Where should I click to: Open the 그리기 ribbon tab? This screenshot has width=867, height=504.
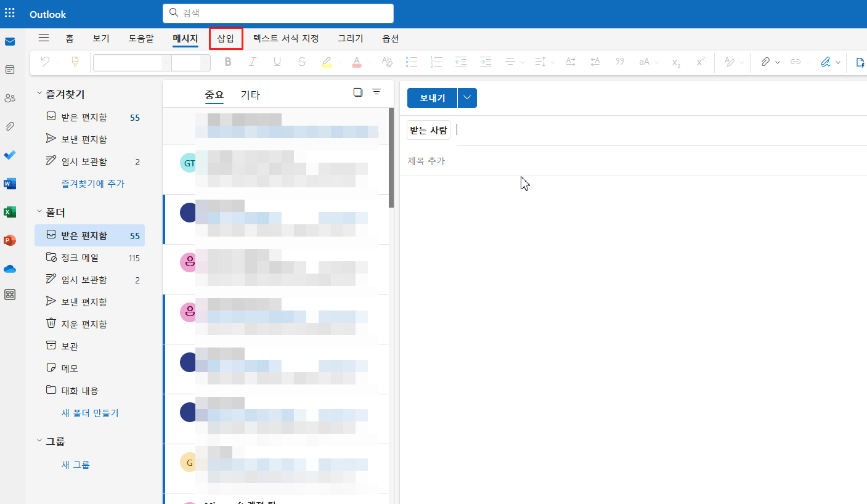350,38
